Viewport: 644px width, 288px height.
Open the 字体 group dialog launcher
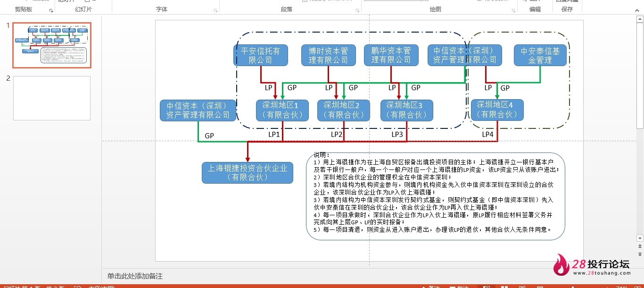coord(216,10)
